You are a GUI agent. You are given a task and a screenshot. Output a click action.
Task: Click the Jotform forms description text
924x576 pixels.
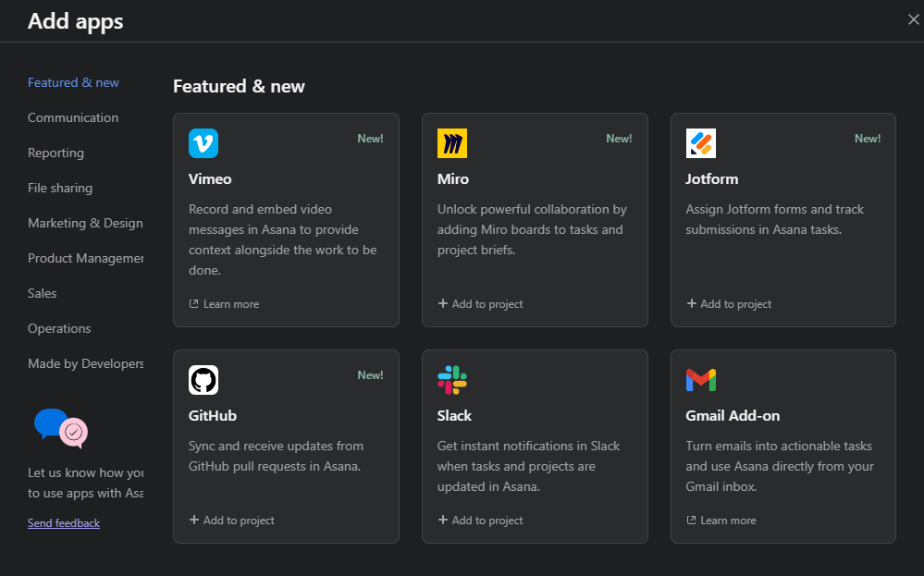(x=775, y=220)
